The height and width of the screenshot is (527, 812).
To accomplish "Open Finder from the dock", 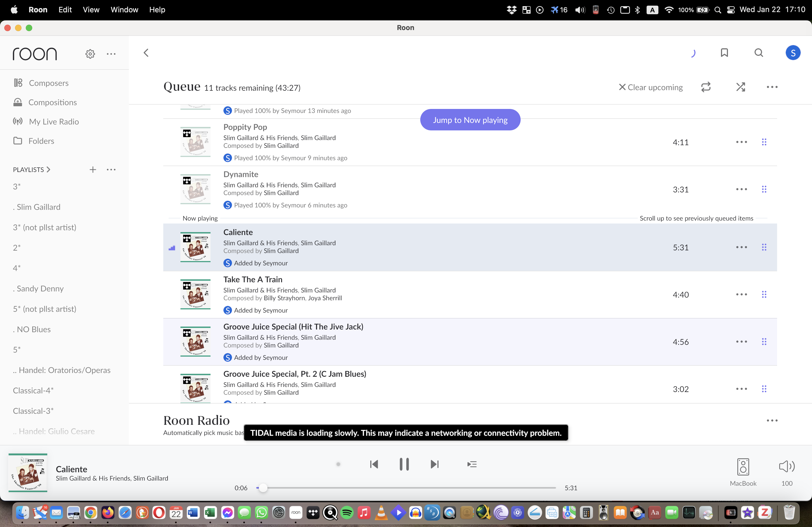I will click(23, 512).
